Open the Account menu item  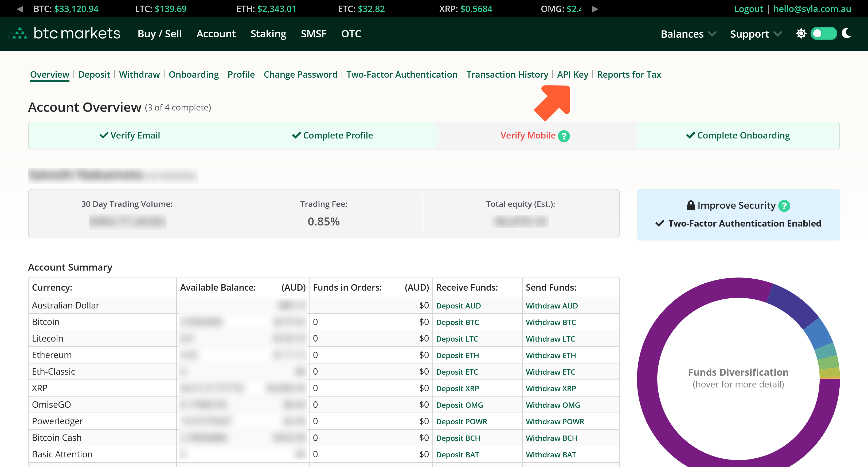pyautogui.click(x=216, y=34)
